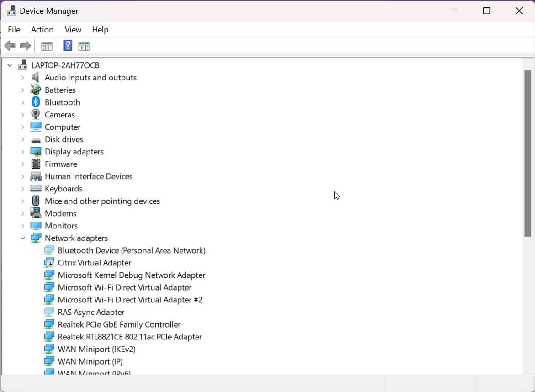Click the Monitors category icon
The height and width of the screenshot is (392, 535).
click(x=36, y=226)
